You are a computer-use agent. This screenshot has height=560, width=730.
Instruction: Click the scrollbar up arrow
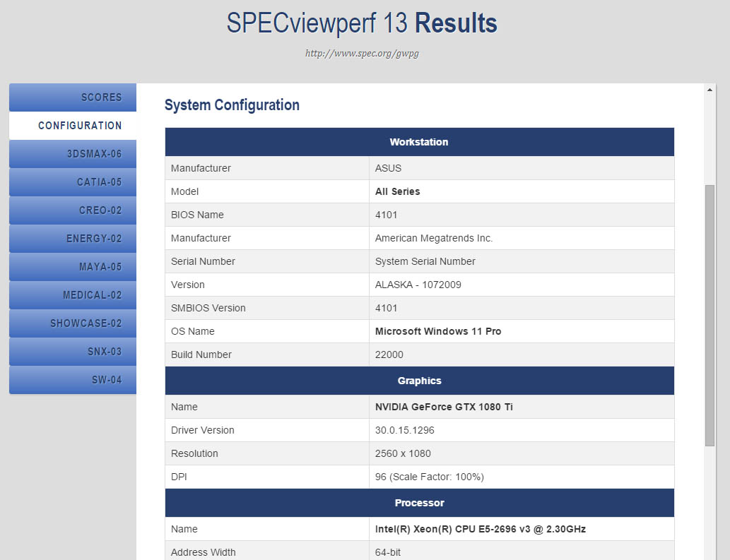[x=710, y=90]
